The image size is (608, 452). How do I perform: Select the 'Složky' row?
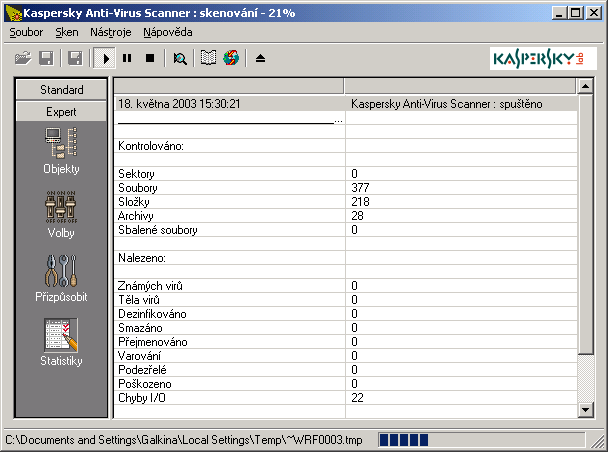pos(345,202)
